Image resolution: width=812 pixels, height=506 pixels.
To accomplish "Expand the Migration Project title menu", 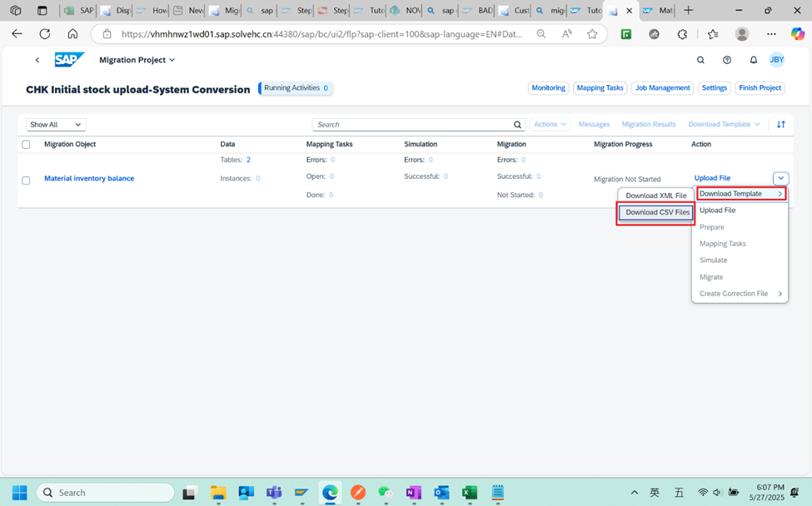I will 137,60.
